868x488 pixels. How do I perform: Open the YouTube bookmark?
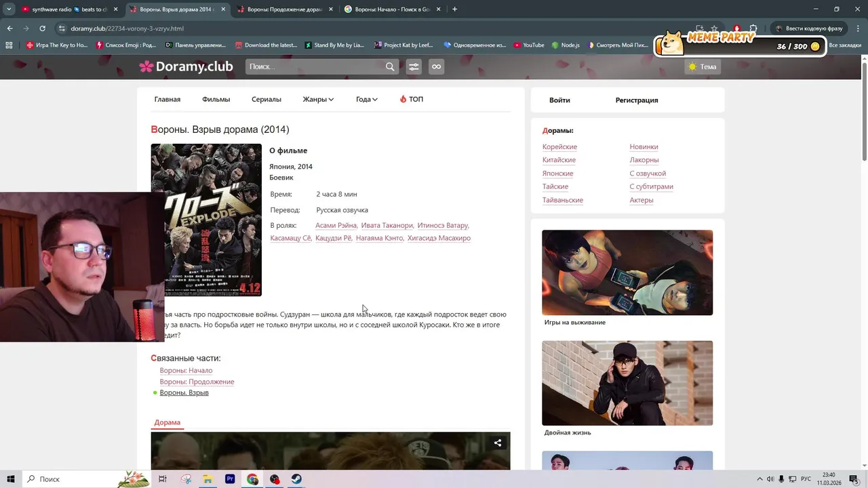[x=529, y=45]
